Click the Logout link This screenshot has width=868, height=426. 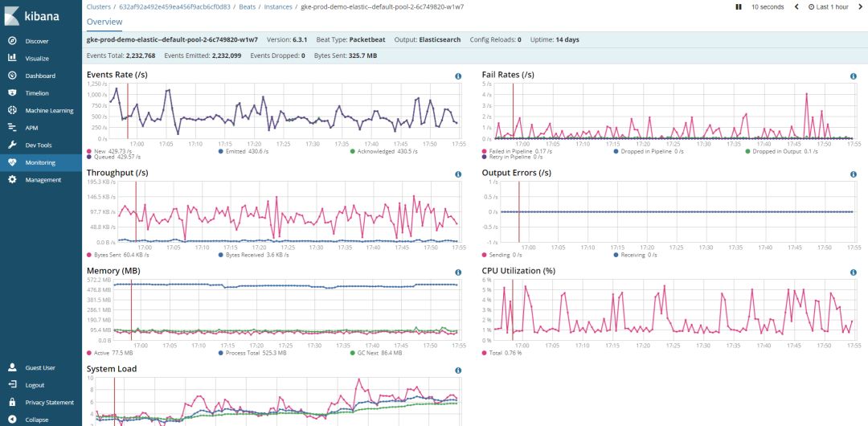(35, 384)
